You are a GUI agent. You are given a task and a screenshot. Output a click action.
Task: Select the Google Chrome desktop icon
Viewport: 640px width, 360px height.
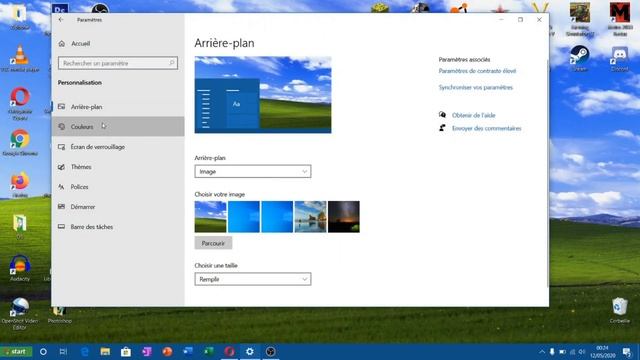(x=20, y=143)
